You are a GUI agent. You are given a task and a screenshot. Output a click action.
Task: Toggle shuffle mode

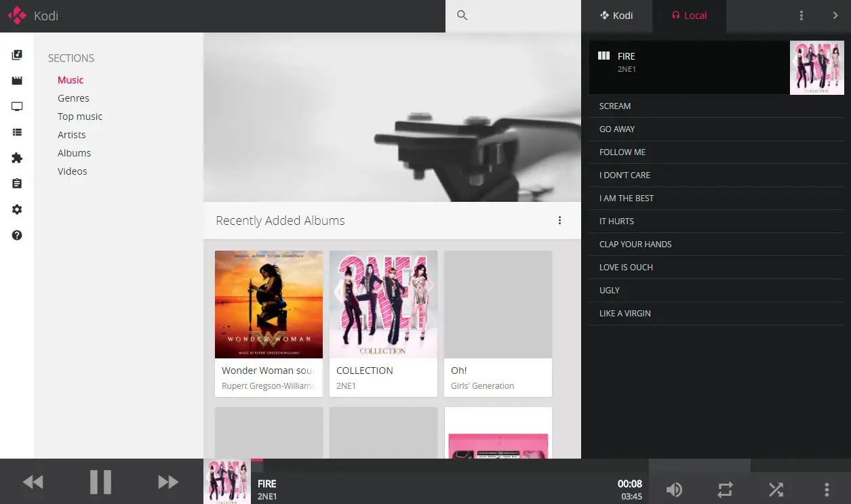[x=776, y=489]
